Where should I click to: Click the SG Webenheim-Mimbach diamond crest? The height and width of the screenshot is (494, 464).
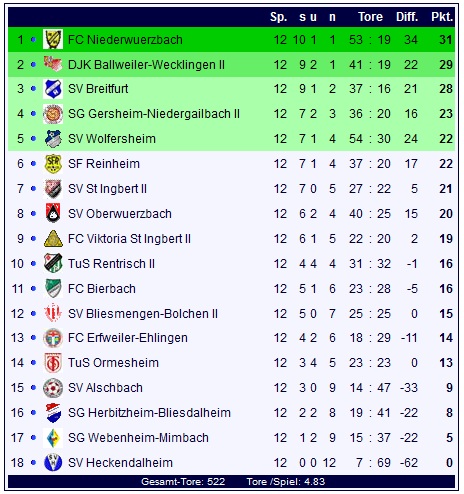53,438
